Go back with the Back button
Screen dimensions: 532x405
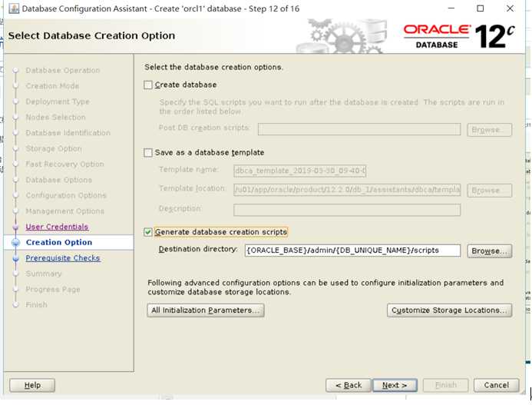[349, 385]
